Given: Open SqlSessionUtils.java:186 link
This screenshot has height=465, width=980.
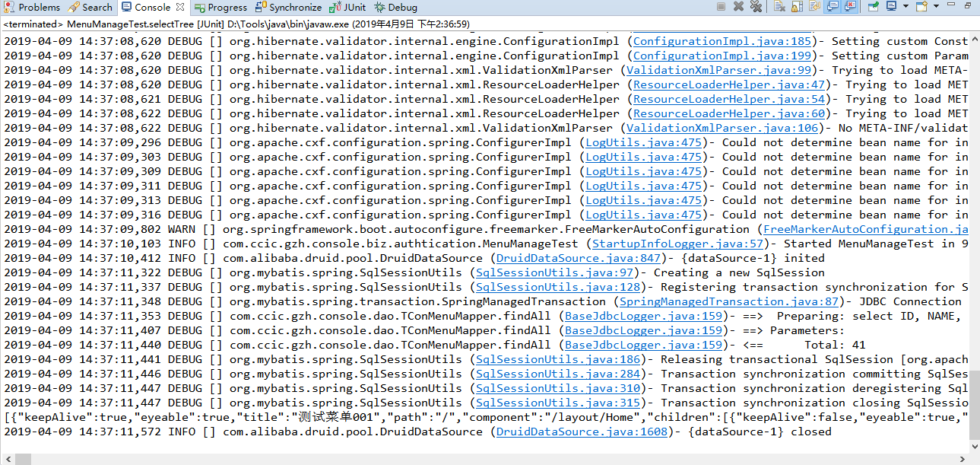Looking at the screenshot, I should pos(557,359).
